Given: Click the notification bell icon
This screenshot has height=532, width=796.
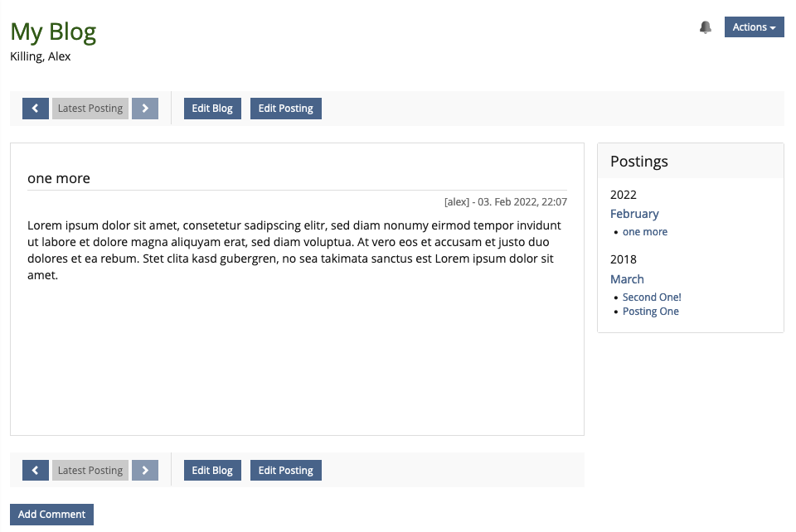Looking at the screenshot, I should pos(706,27).
